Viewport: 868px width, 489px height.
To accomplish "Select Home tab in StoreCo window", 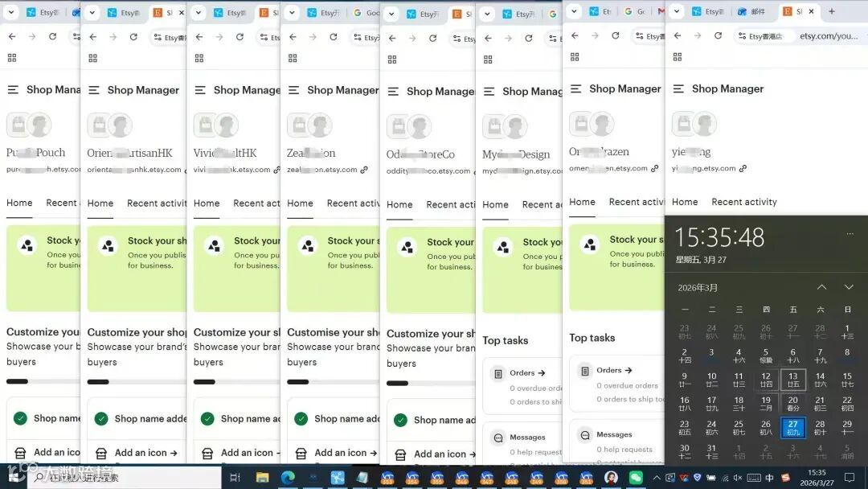I will coord(399,205).
